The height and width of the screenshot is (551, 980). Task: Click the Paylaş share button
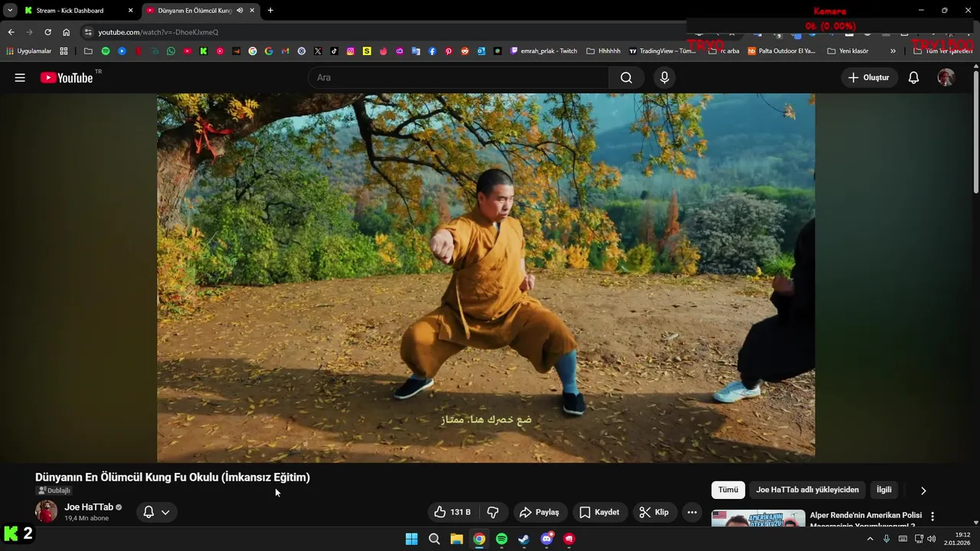pyautogui.click(x=539, y=512)
